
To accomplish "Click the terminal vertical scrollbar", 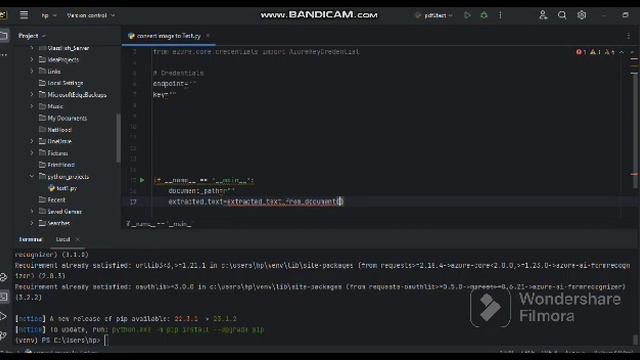I will 635,340.
